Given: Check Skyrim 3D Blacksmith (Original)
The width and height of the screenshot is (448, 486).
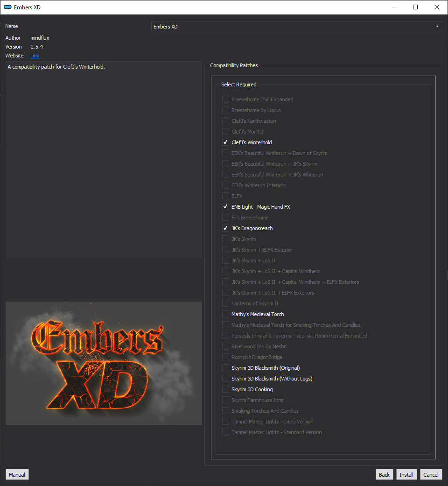Looking at the screenshot, I should point(225,368).
